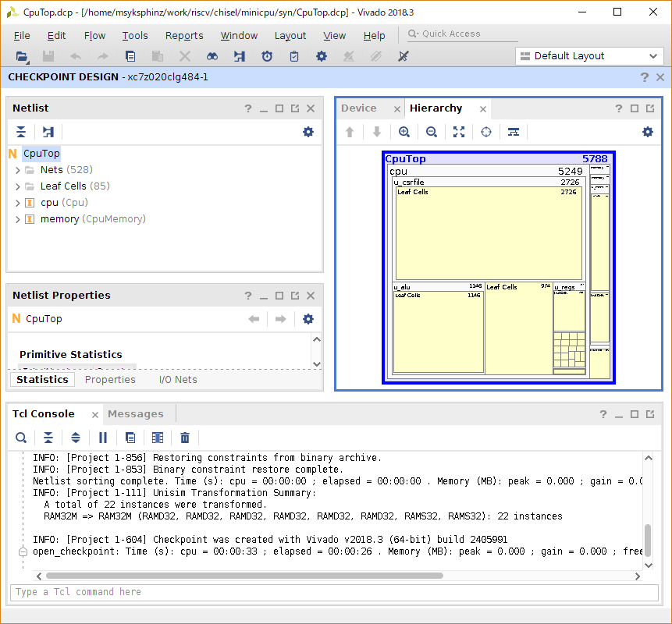Click the Copy icon in main toolbar
Viewport: 672px width, 624px height.
(x=130, y=56)
